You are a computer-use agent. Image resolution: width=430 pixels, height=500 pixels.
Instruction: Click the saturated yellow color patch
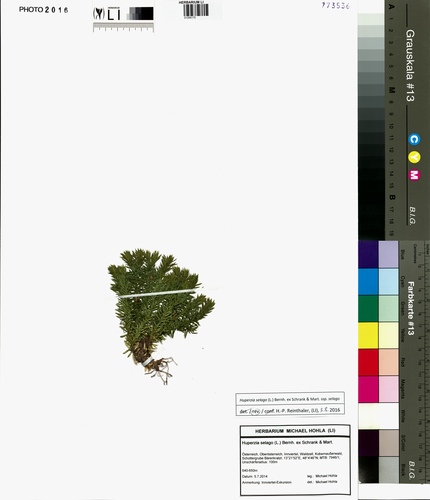tap(368, 335)
